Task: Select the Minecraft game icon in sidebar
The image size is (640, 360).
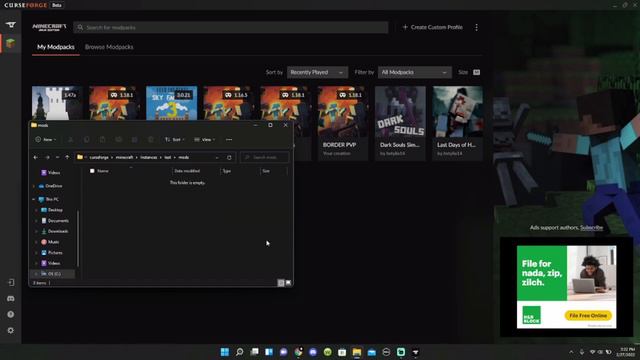Action: point(11,43)
